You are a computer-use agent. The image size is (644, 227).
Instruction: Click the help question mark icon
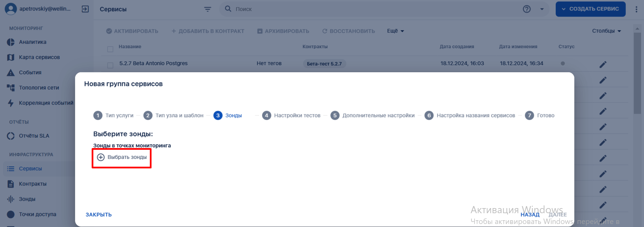[x=527, y=9]
